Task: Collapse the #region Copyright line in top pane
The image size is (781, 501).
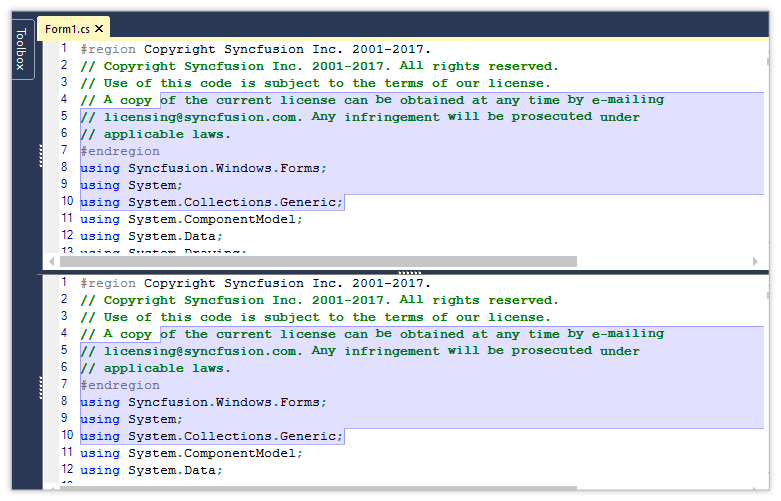Action: 75,49
